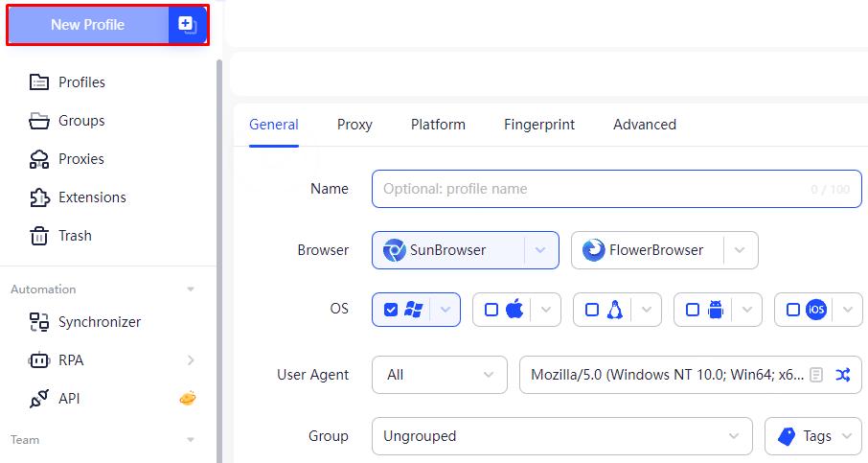Screen dimensions: 868x463
Task: Open the Profiles section in the sidebar
Action: point(67,82)
